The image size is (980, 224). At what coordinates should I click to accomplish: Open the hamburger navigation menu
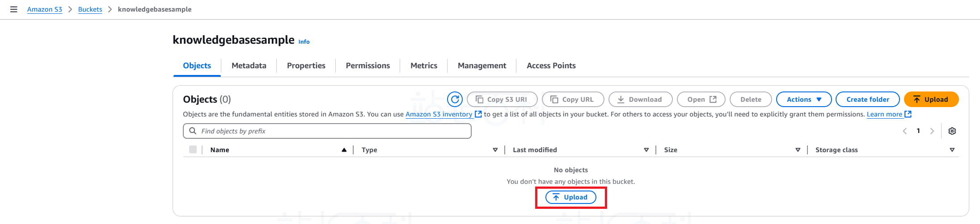(14, 9)
